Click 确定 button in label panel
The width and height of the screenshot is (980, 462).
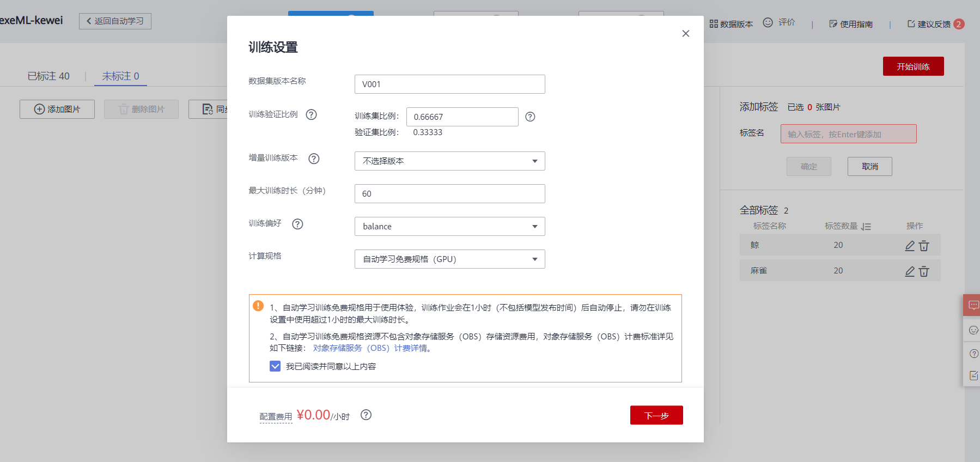click(809, 167)
